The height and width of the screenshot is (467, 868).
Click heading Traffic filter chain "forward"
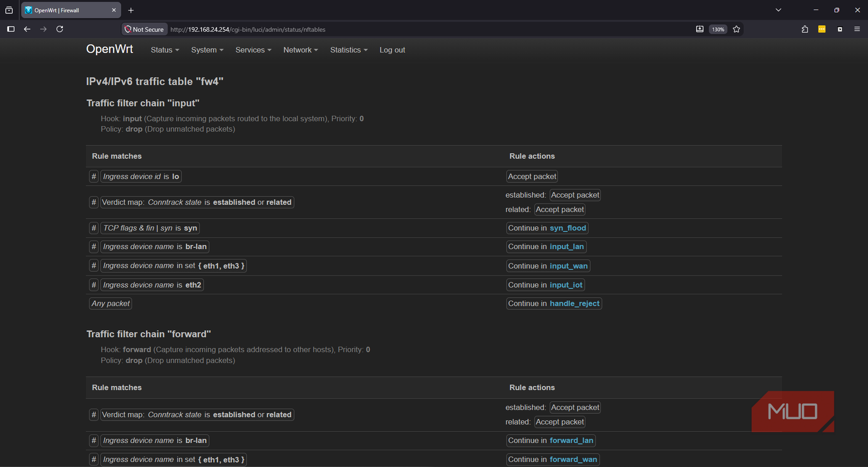coord(149,334)
